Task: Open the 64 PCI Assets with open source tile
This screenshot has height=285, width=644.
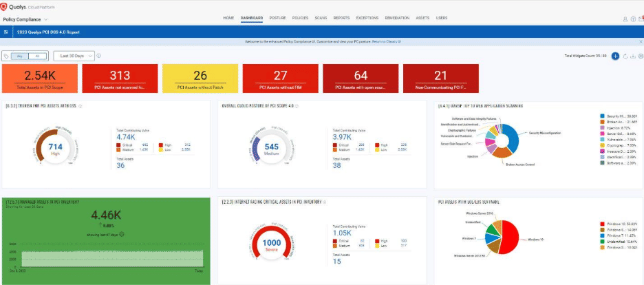Action: coord(361,79)
